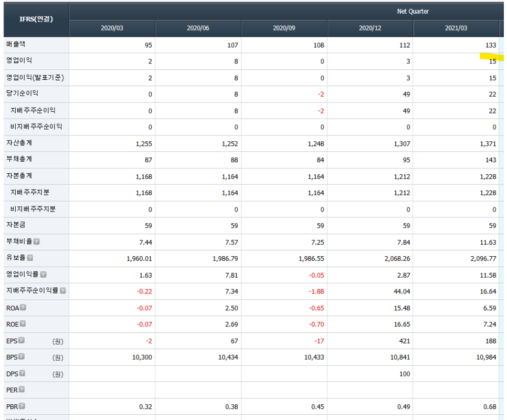This screenshot has width=507, height=420.
Task: Click the 당기순이익 row label
Action: [23, 93]
